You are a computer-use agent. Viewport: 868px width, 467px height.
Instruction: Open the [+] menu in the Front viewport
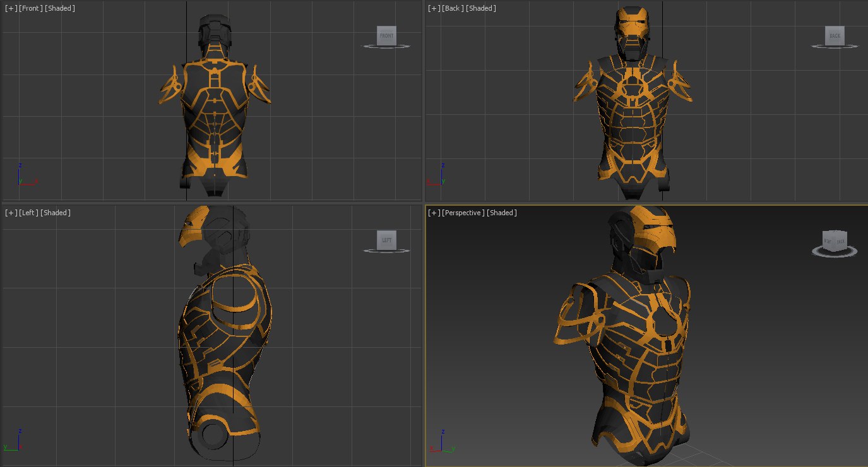pos(11,9)
